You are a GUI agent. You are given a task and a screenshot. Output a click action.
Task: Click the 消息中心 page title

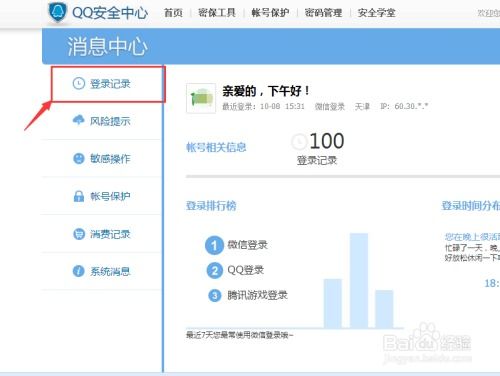coord(107,46)
